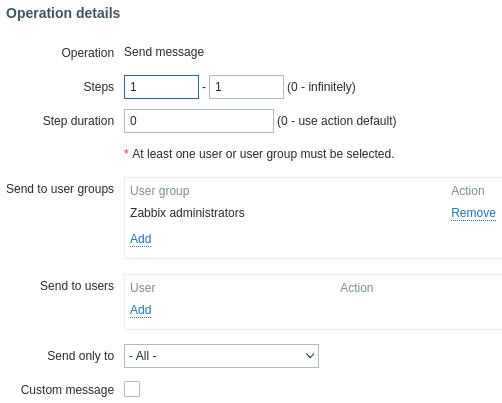This screenshot has height=403, width=502.
Task: Click the Send message operation text
Action: click(164, 52)
